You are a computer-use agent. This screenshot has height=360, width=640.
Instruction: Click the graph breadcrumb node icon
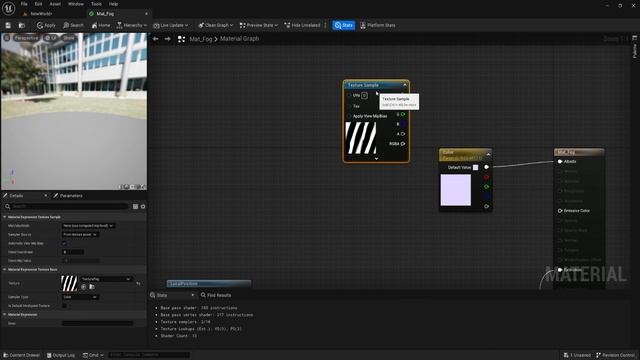click(x=181, y=39)
